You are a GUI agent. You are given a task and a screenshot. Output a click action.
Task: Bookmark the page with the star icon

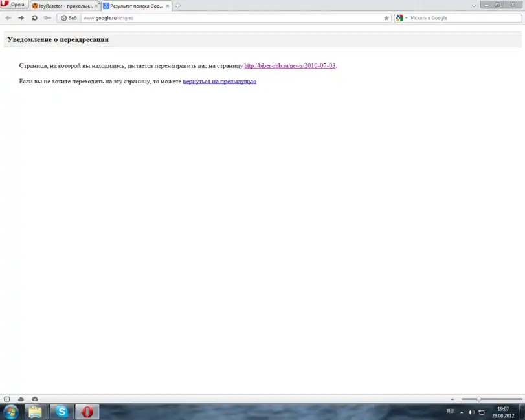(386, 18)
